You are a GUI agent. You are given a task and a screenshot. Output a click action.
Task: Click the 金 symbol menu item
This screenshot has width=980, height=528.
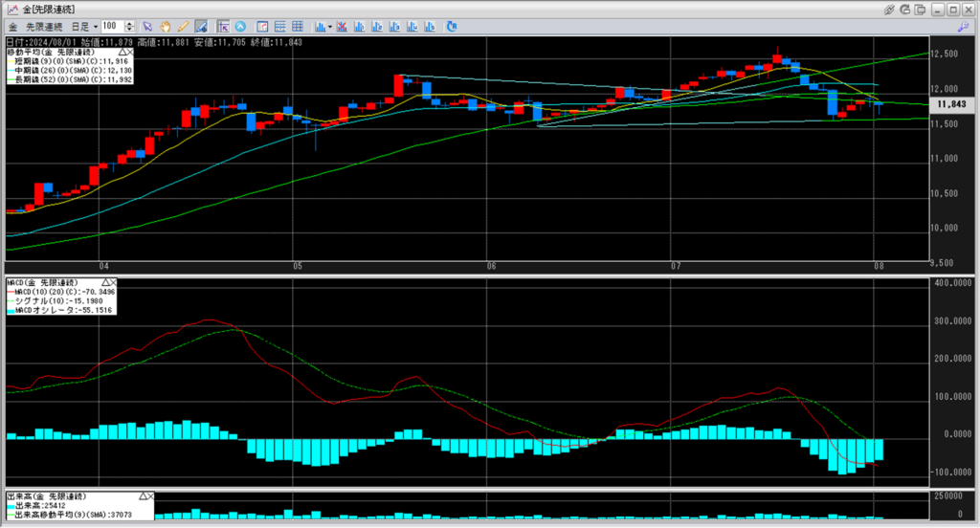click(x=13, y=26)
